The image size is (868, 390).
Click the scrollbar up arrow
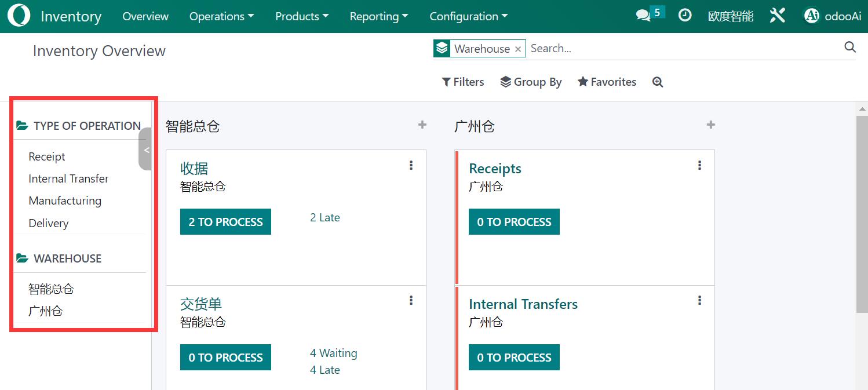coord(862,108)
